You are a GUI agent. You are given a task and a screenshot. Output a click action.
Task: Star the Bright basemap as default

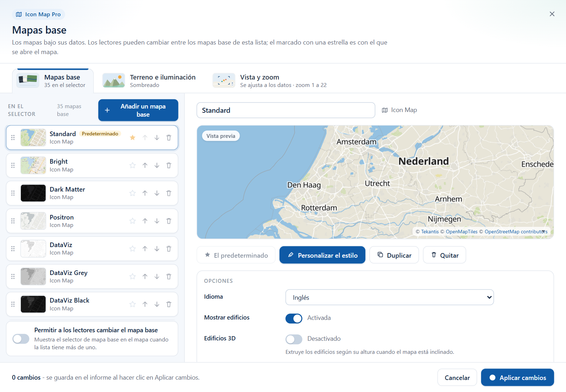click(133, 165)
